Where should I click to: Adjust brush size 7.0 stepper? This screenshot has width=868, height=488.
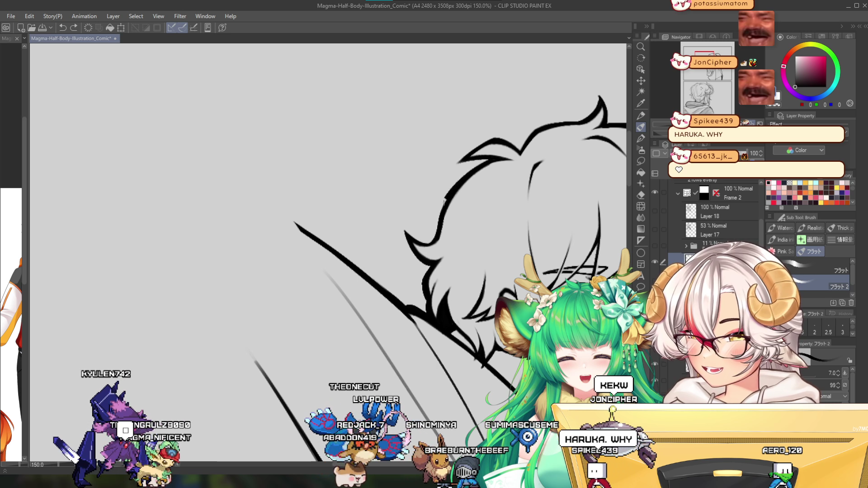838,373
